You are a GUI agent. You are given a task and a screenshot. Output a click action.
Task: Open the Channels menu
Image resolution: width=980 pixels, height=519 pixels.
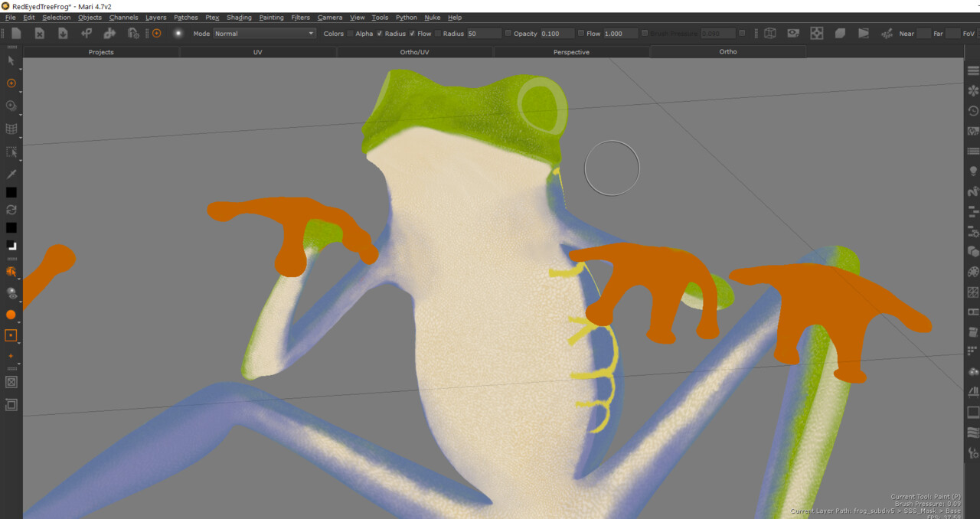click(123, 18)
